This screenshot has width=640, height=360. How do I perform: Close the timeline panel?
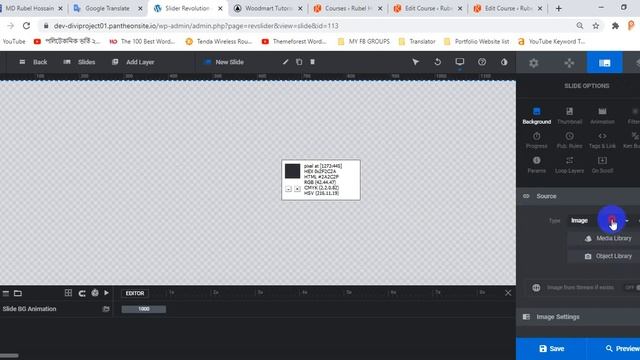(x=508, y=293)
